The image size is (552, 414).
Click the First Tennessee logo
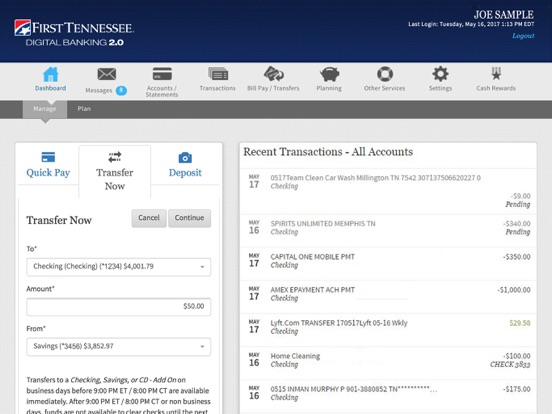coord(74,33)
